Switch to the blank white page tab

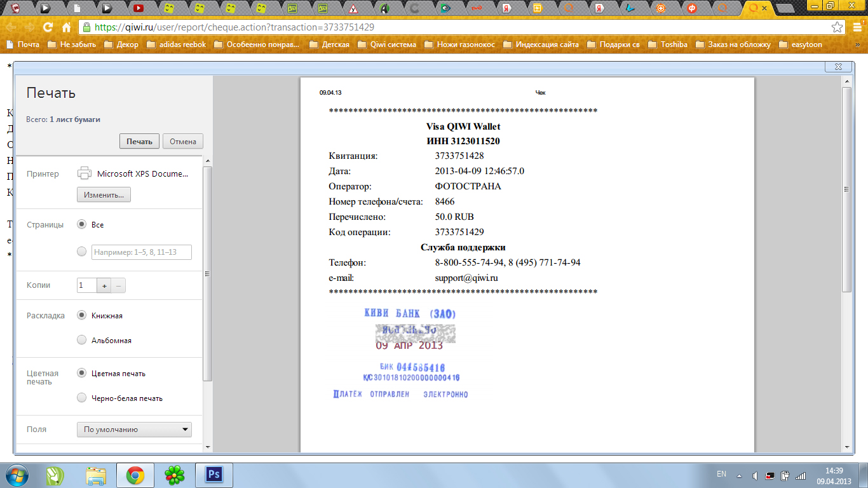[77, 8]
